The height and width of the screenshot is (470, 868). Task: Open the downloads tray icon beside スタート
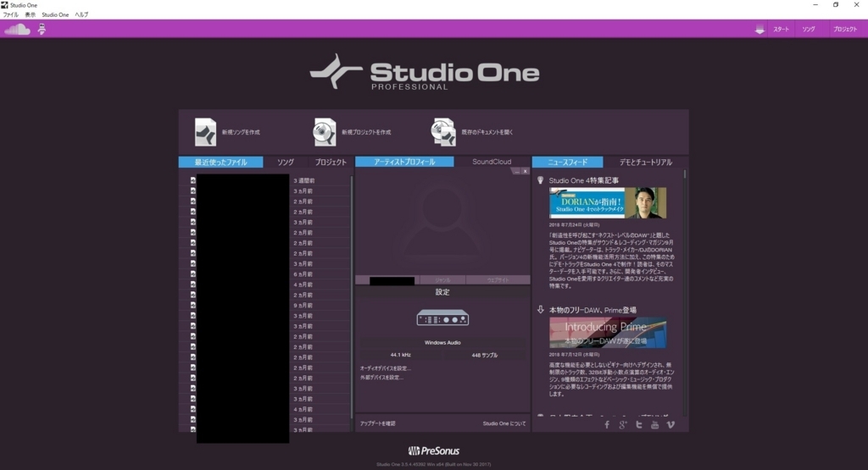(x=759, y=30)
